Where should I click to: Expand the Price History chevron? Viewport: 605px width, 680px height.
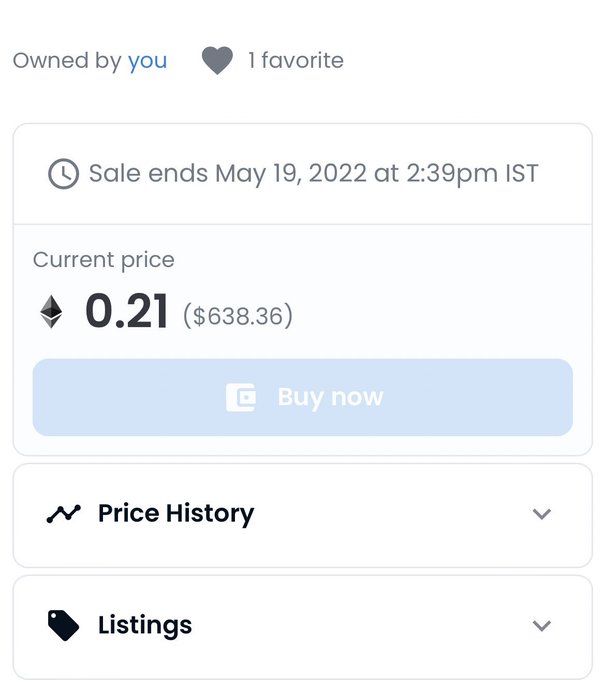coord(542,514)
